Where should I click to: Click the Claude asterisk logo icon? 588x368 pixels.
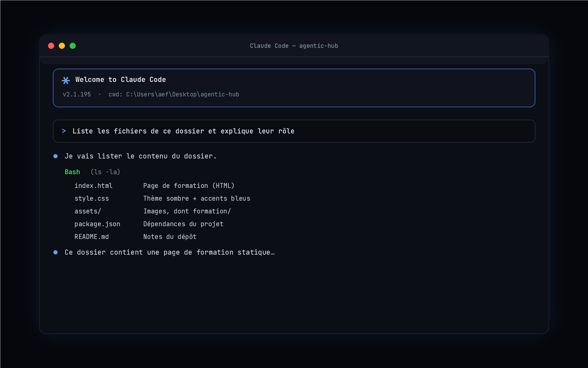66,80
